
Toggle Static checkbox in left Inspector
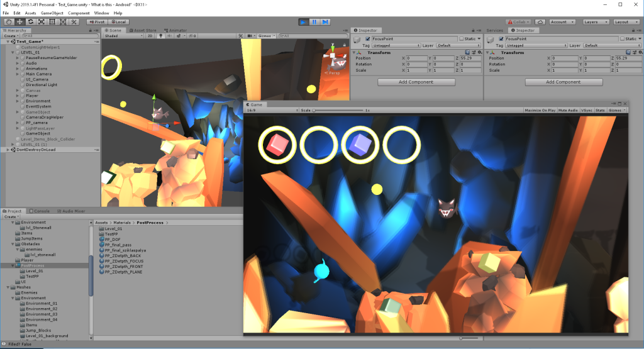click(461, 39)
